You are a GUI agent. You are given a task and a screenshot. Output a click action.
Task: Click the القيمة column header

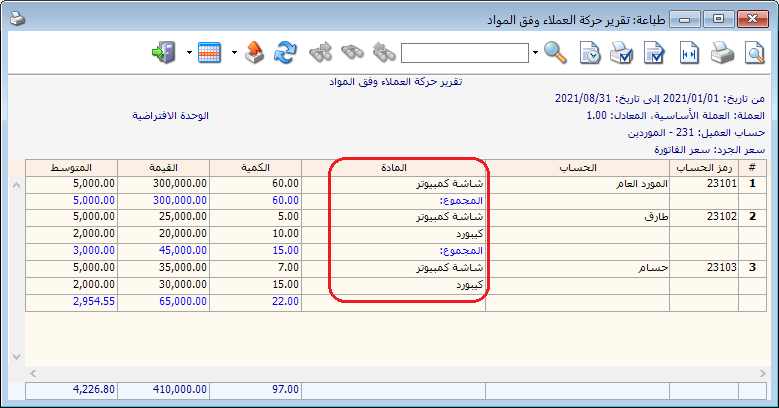(x=163, y=168)
